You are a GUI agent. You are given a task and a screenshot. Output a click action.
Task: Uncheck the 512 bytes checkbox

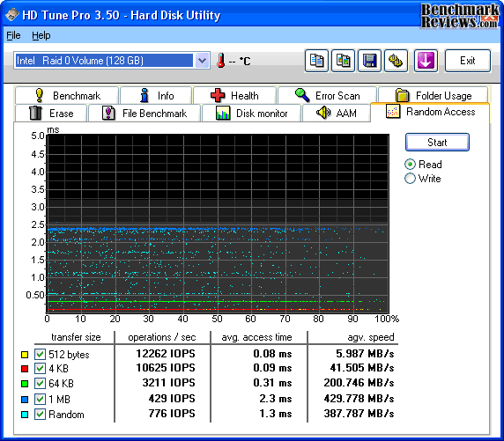point(40,354)
